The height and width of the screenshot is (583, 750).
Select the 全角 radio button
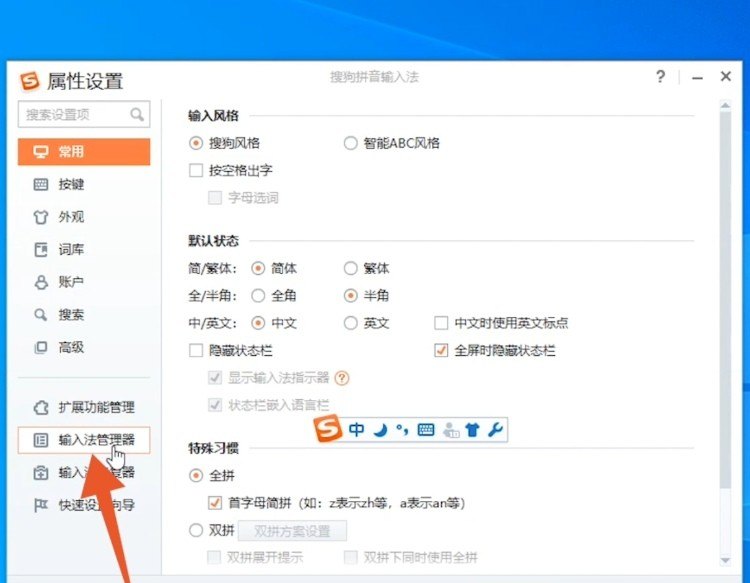[258, 296]
